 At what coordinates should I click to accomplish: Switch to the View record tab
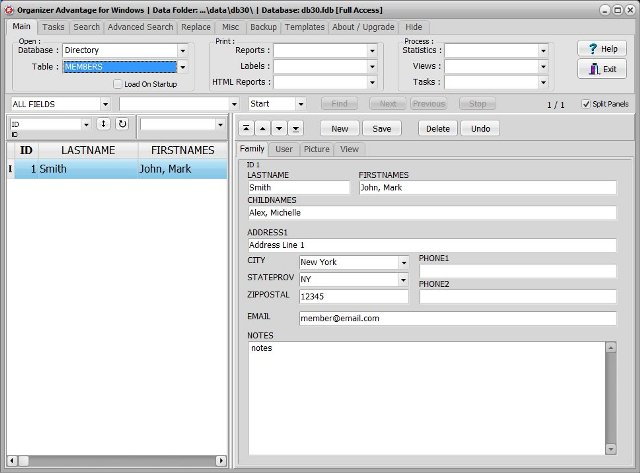pos(349,149)
